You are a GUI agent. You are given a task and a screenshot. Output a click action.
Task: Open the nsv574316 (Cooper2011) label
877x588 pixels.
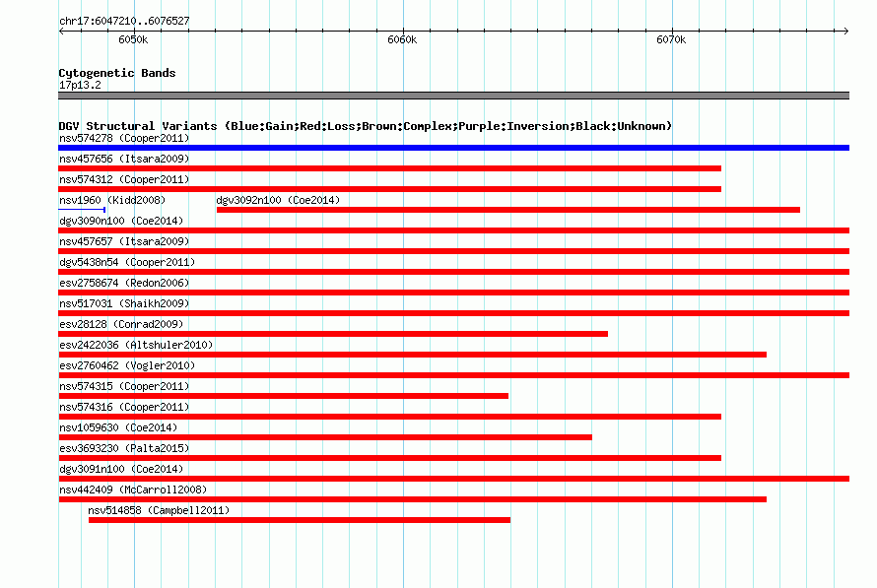click(124, 407)
